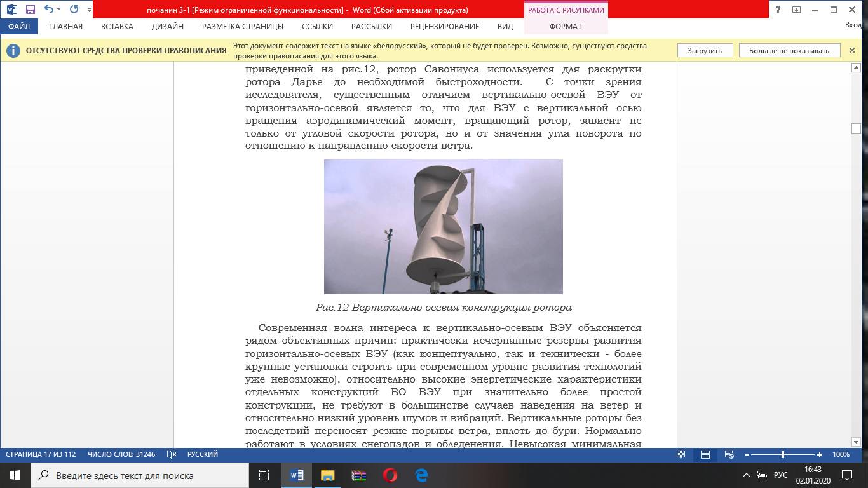The image size is (868, 488).
Task: Open Opera browser from taskbar
Action: pyautogui.click(x=390, y=475)
